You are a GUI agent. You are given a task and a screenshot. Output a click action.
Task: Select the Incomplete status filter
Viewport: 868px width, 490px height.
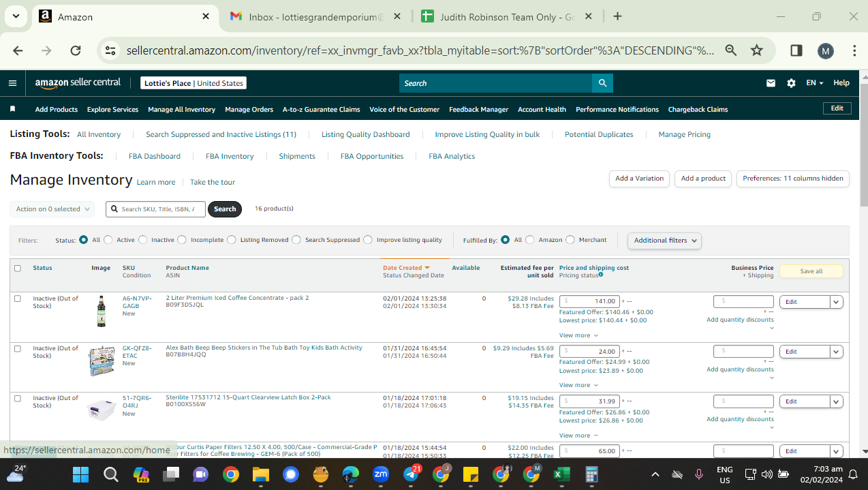[x=183, y=240]
